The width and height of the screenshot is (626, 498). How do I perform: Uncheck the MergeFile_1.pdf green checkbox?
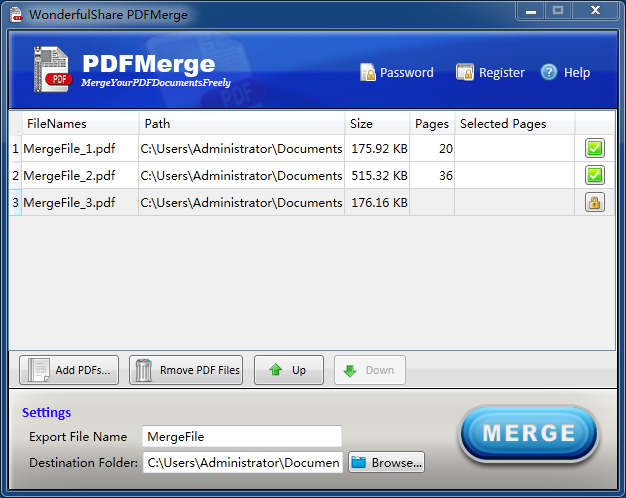(x=594, y=149)
